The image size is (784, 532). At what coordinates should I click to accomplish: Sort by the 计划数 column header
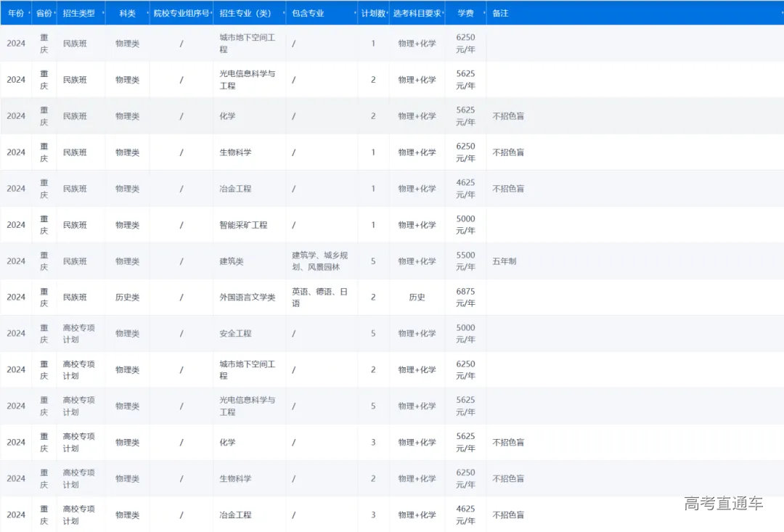(372, 13)
